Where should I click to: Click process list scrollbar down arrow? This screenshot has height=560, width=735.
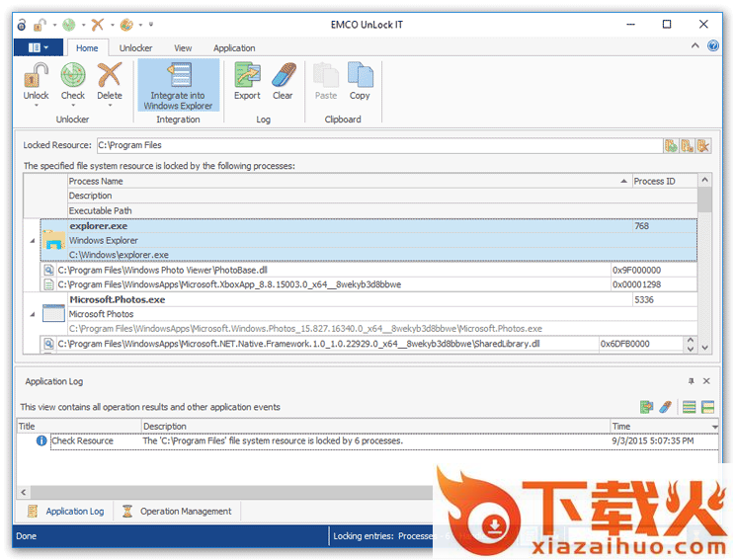[704, 348]
